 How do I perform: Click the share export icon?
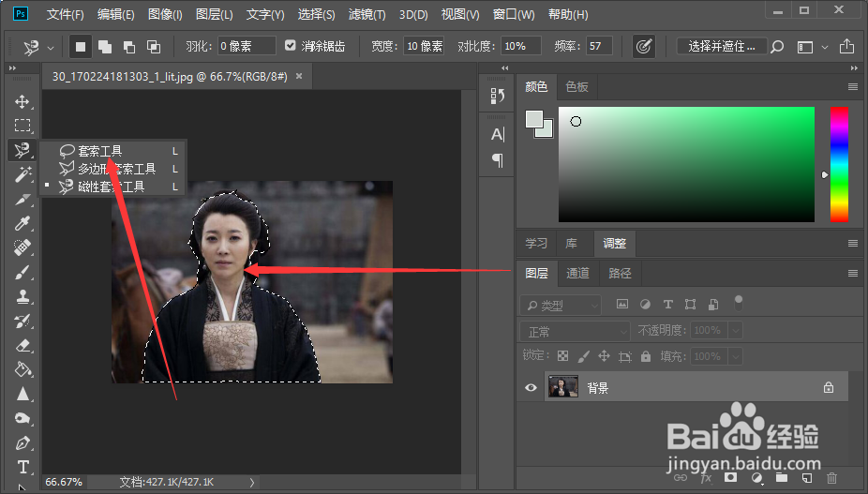[846, 47]
